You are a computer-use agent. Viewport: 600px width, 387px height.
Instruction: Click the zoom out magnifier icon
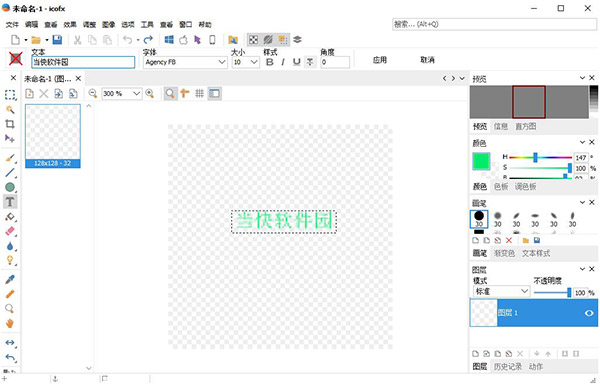(x=93, y=93)
